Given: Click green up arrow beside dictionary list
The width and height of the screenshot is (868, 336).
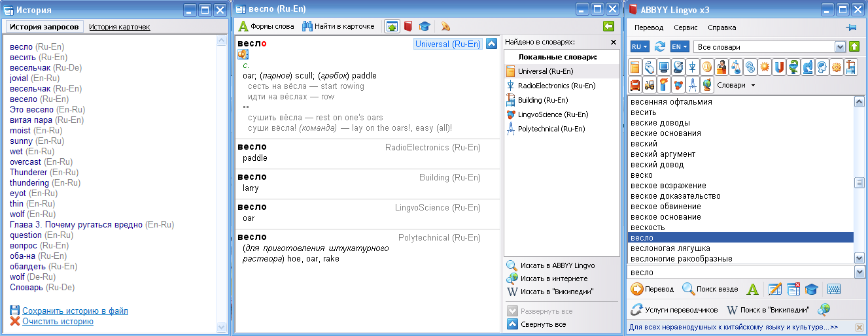Looking at the screenshot, I should (854, 46).
